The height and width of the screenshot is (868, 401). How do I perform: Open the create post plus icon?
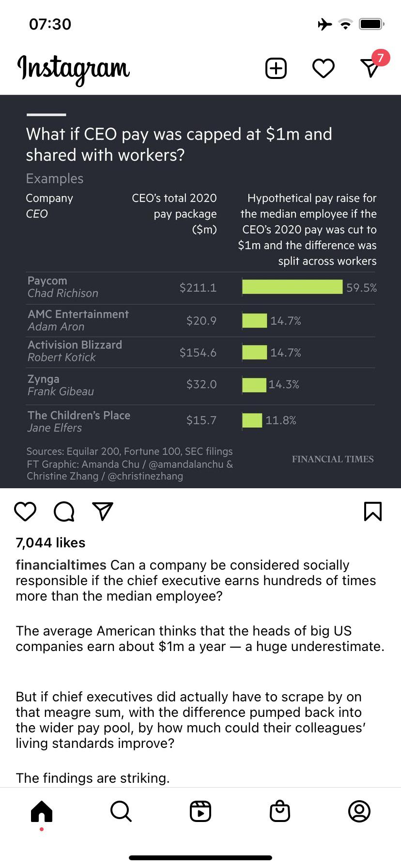[276, 68]
